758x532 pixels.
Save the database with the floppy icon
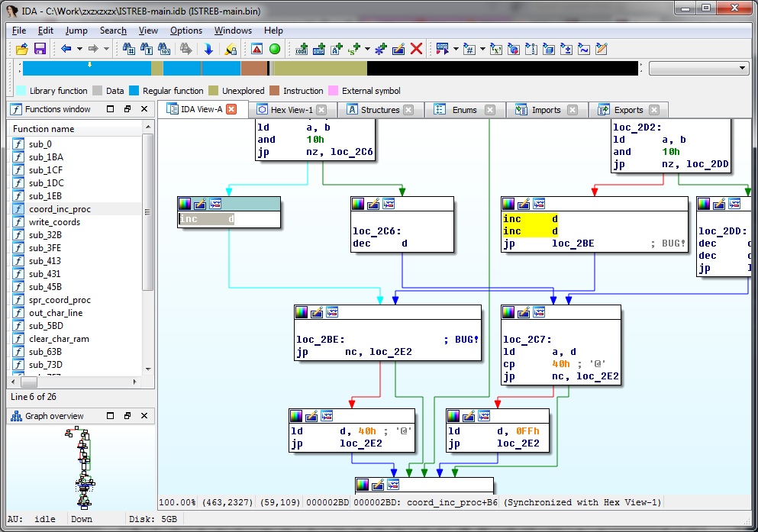(40, 49)
